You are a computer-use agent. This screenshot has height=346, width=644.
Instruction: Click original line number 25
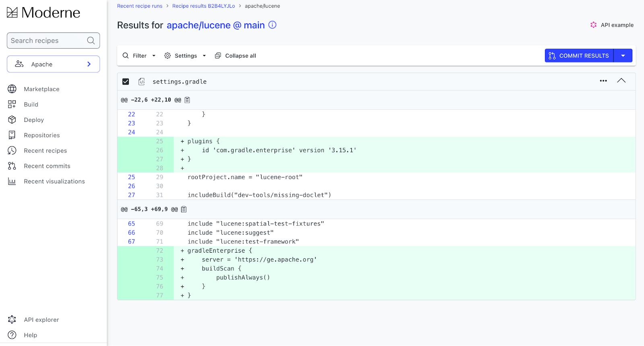[132, 177]
